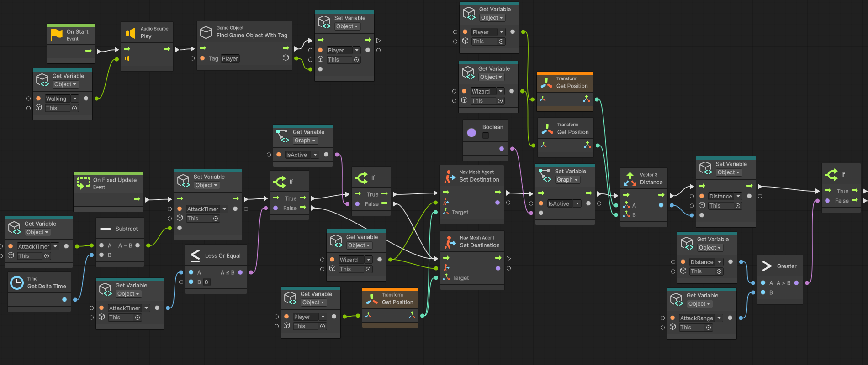Image resolution: width=868 pixels, height=365 pixels.
Task: Click the Time Get Delta Time clock icon
Action: (17, 283)
